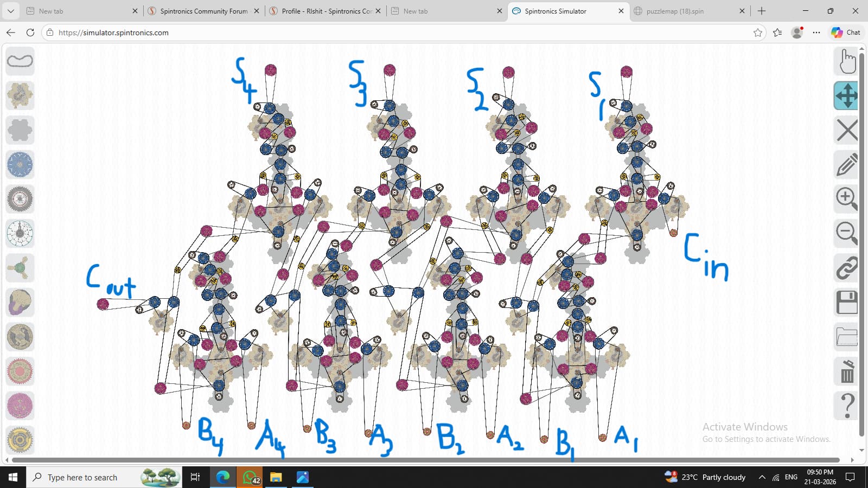Select the blue resistor part from the sidebar
The width and height of the screenshot is (868, 488).
tap(20, 164)
